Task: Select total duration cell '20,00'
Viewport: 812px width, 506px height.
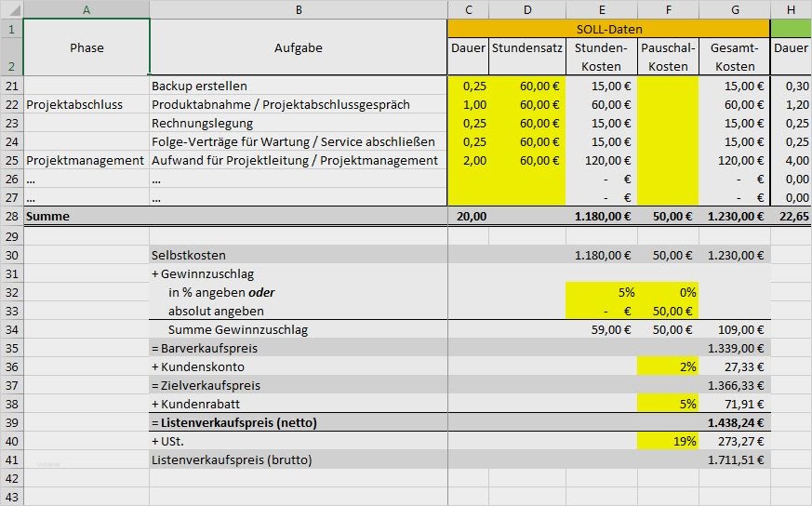Action: pos(468,216)
